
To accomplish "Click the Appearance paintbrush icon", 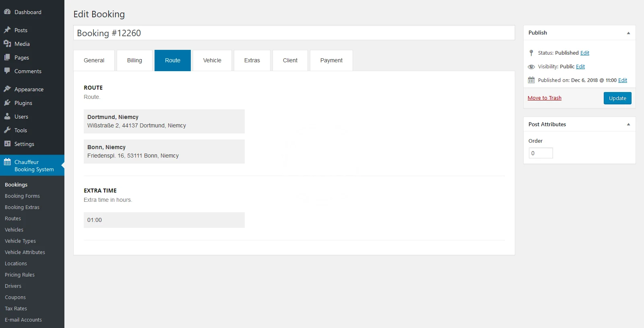I will click(x=7, y=89).
